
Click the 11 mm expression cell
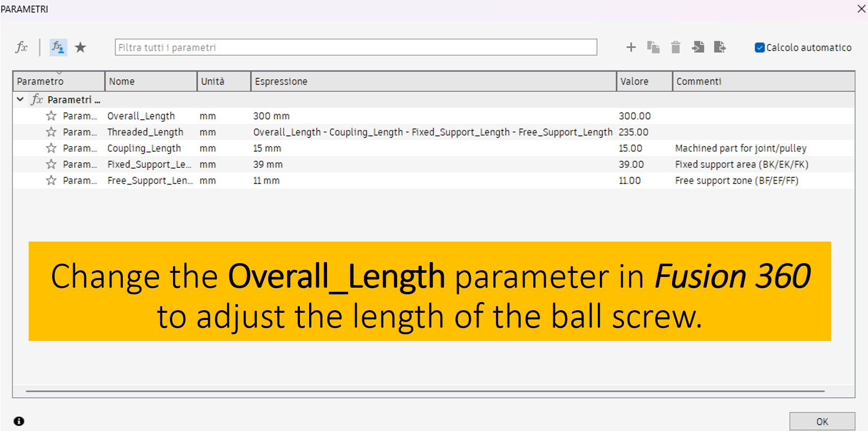[266, 180]
